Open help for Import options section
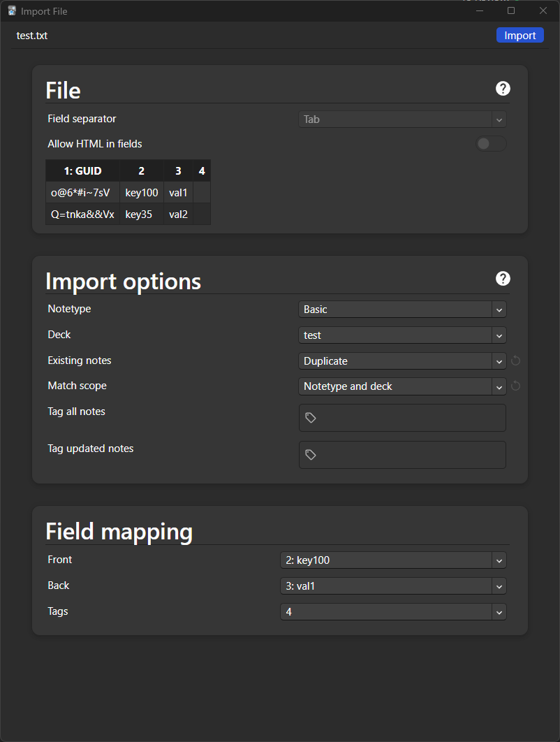 coord(503,279)
